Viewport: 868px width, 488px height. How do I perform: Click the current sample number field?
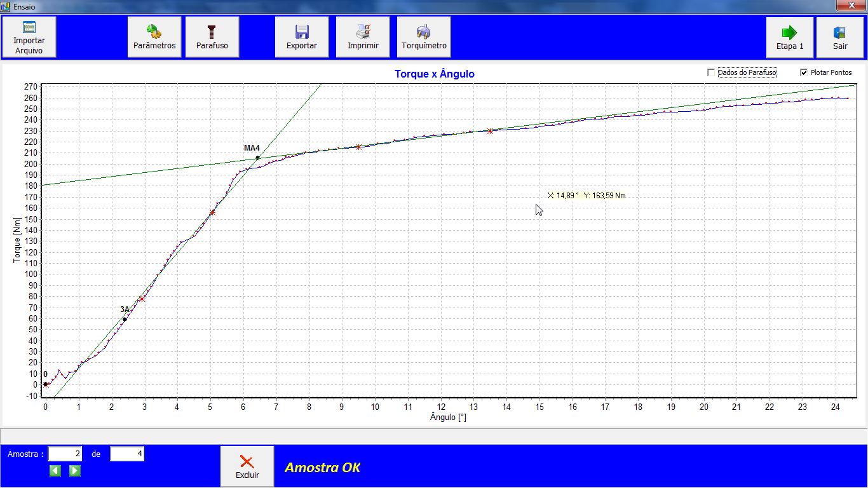pyautogui.click(x=65, y=454)
